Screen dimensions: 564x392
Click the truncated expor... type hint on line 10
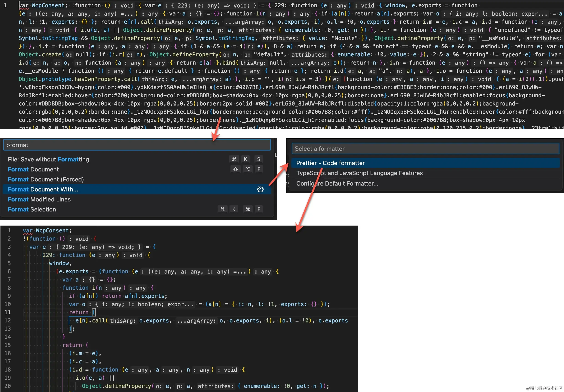coord(180,304)
